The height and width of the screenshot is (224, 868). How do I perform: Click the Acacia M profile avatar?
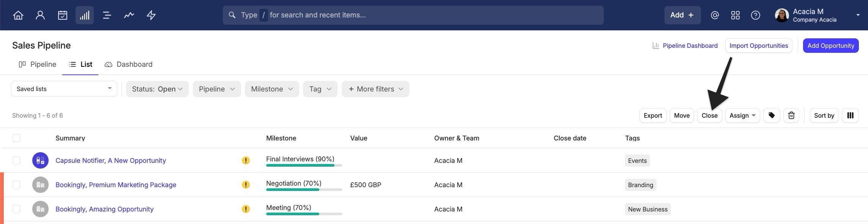coord(782,15)
